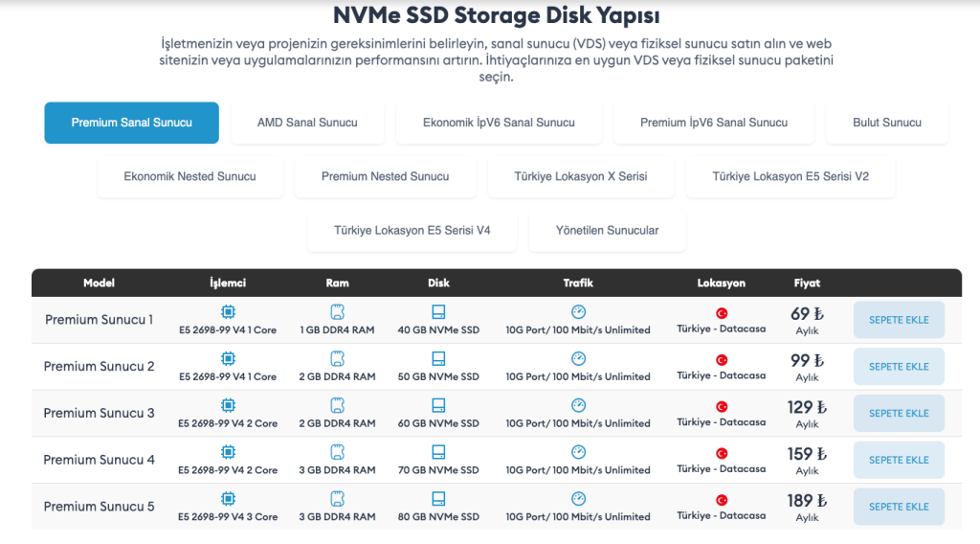
Task: Click SEPETE EKLE for Premium Sunucu 3
Action: pos(899,414)
